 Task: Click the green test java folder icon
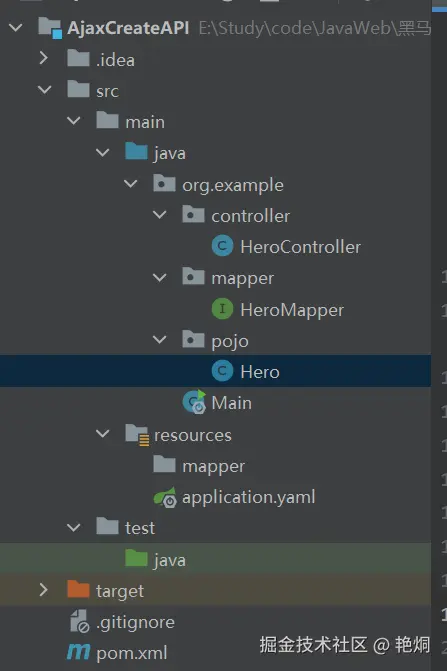click(x=136, y=558)
